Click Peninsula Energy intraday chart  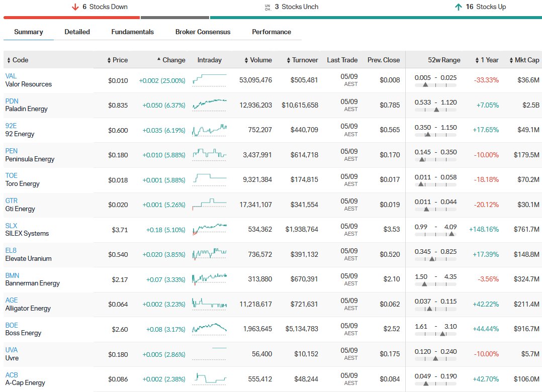coord(210,154)
